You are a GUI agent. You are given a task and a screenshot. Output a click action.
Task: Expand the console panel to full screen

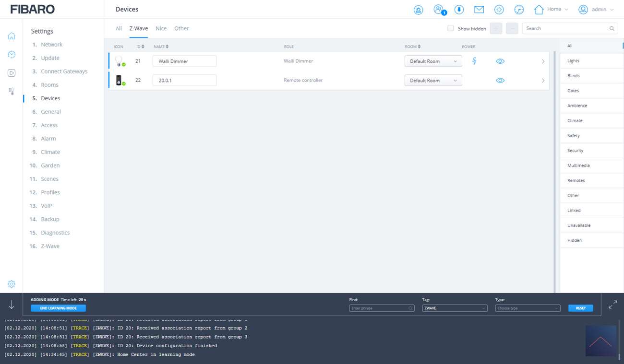[612, 305]
